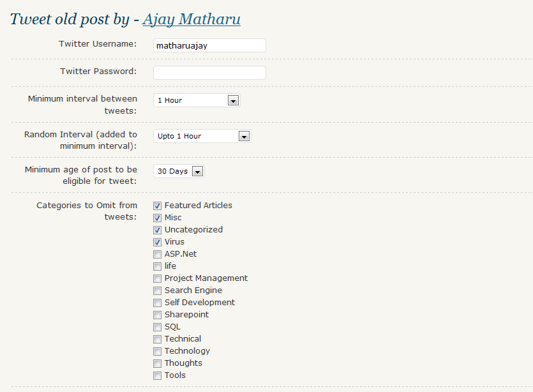Check the Tools category checkbox
The image size is (533, 392).
pos(157,376)
